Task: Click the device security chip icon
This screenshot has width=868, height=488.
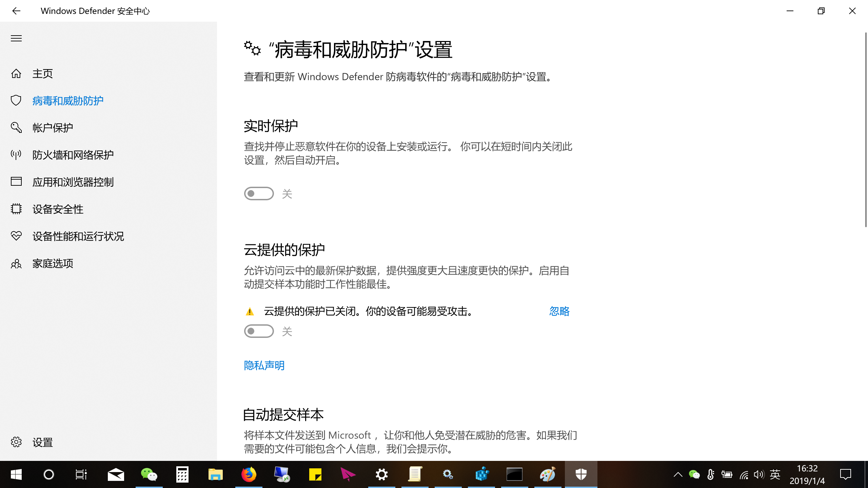Action: coord(16,209)
